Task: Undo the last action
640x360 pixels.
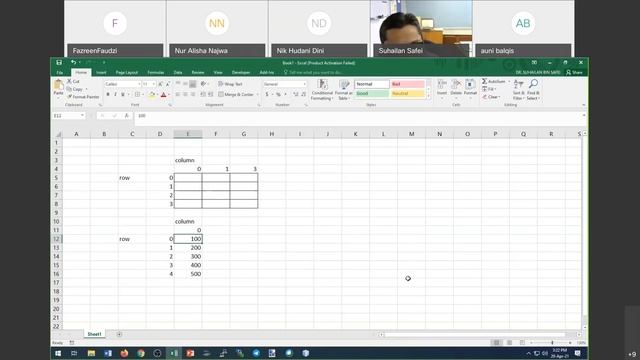Action: click(x=73, y=62)
